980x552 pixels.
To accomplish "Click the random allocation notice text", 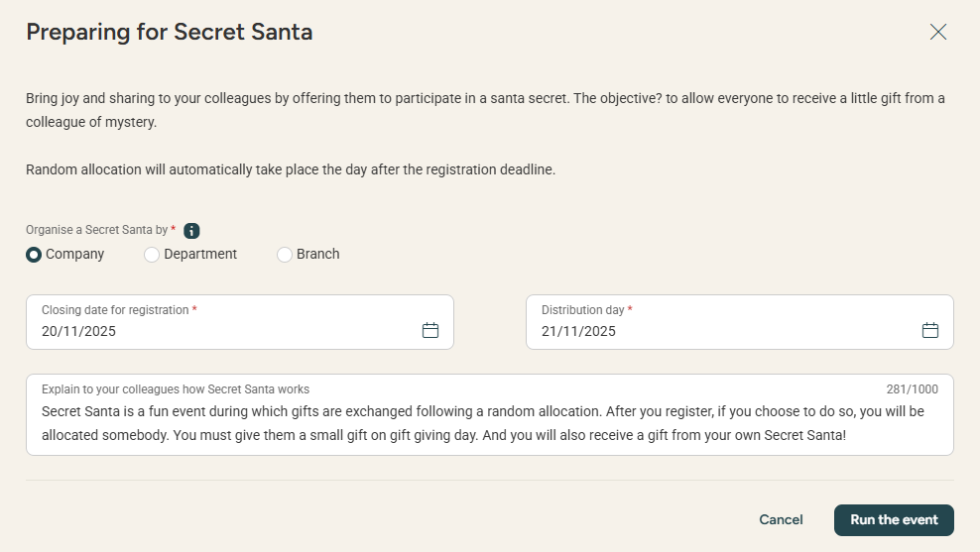I will coord(291,169).
